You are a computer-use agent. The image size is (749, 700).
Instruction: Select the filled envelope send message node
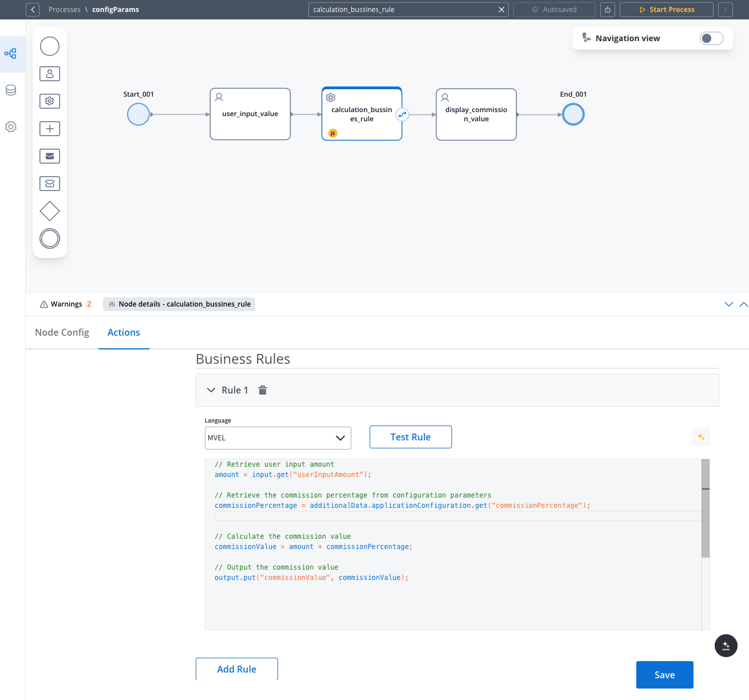[x=50, y=156]
